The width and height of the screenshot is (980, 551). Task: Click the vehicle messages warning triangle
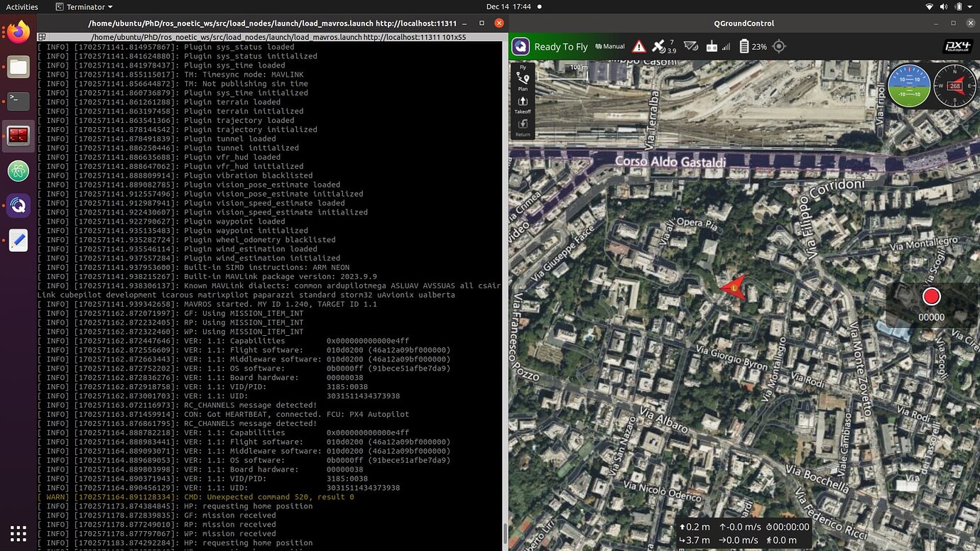coord(638,46)
